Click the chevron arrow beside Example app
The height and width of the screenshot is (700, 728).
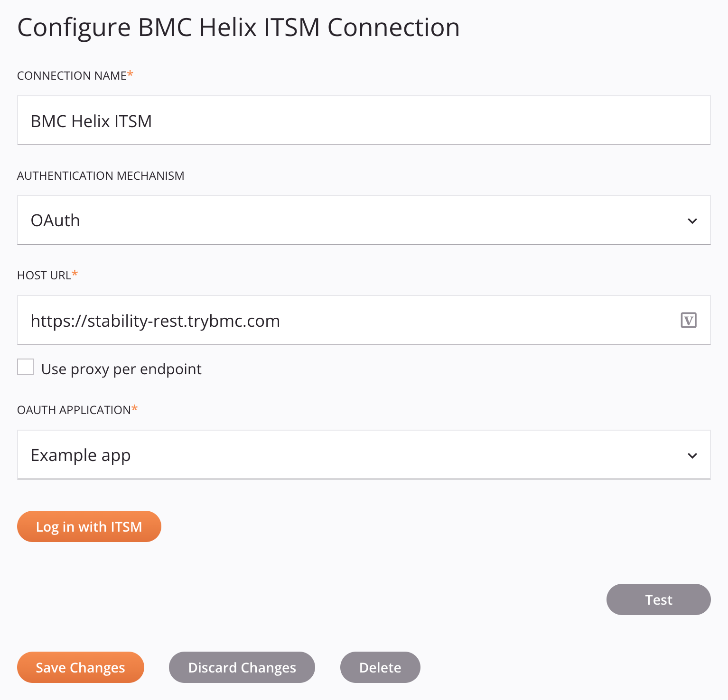pos(692,455)
